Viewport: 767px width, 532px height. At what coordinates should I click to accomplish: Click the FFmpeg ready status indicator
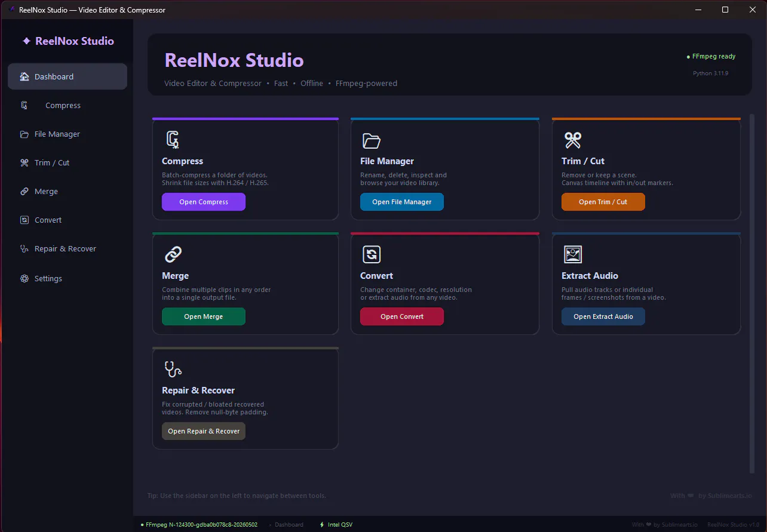(711, 56)
